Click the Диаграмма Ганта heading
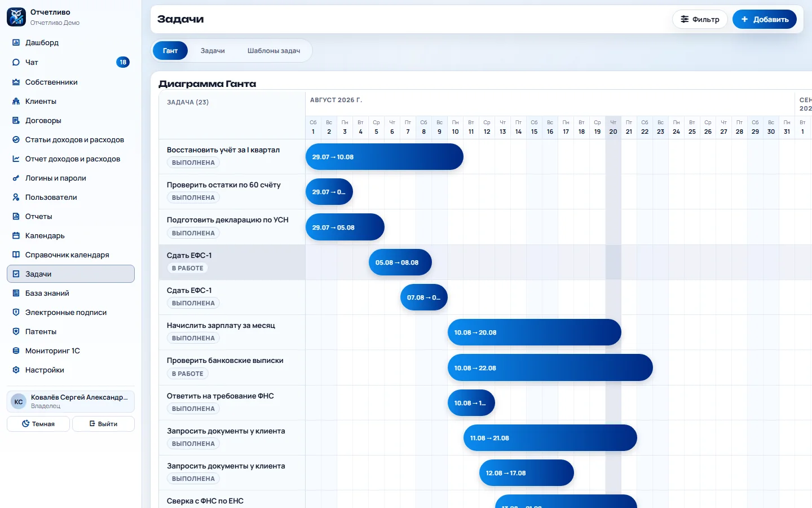The width and height of the screenshot is (812, 508). point(208,84)
